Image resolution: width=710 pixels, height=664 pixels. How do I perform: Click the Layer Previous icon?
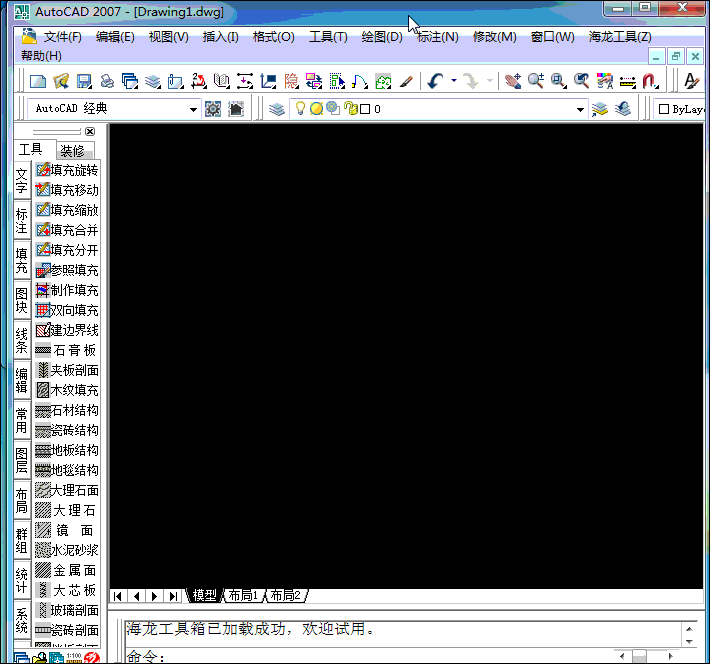(x=623, y=109)
